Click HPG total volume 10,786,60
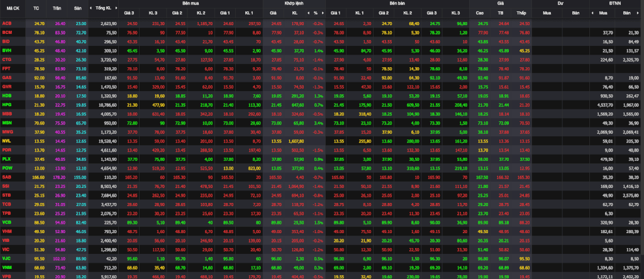This screenshot has height=279, width=644. pyautogui.click(x=108, y=104)
